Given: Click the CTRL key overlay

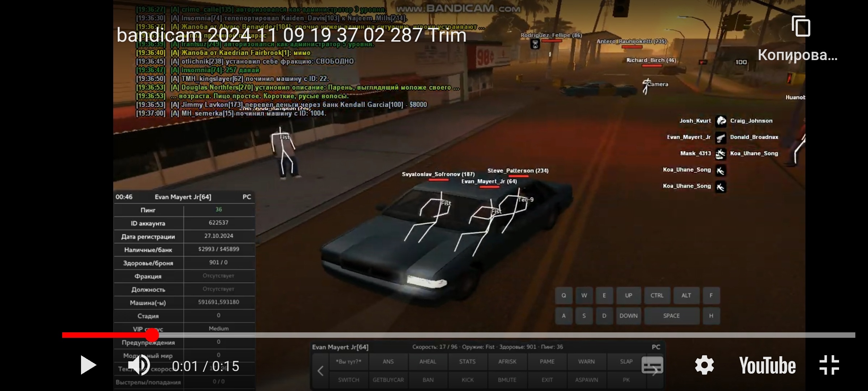Looking at the screenshot, I should [x=657, y=295].
